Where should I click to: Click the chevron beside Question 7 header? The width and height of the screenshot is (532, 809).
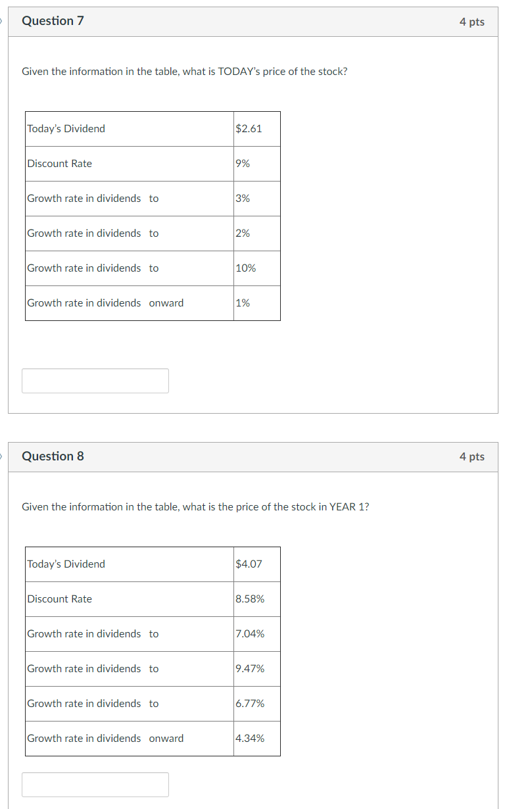point(2,20)
